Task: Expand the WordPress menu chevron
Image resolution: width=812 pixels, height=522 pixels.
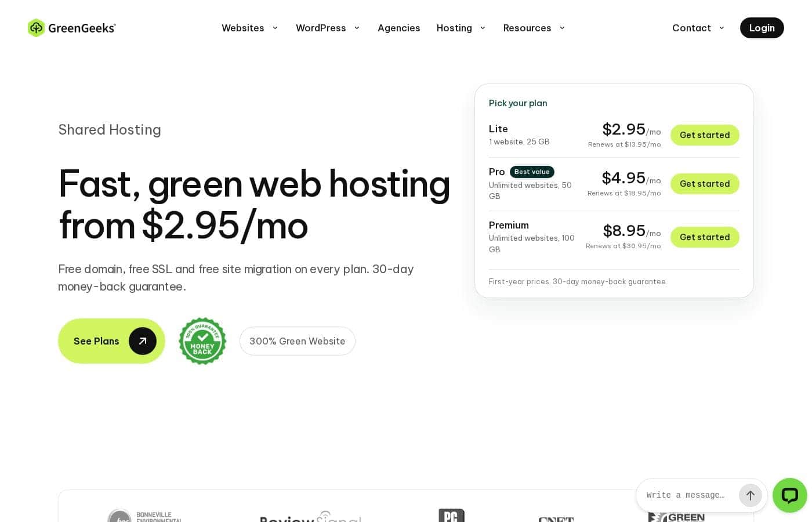Action: (357, 28)
